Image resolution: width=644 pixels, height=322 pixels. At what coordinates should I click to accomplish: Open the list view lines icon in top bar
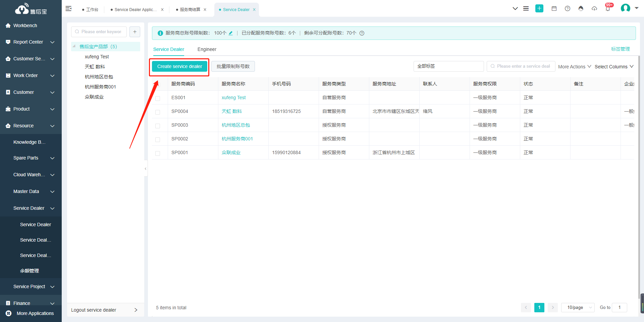pos(526,8)
